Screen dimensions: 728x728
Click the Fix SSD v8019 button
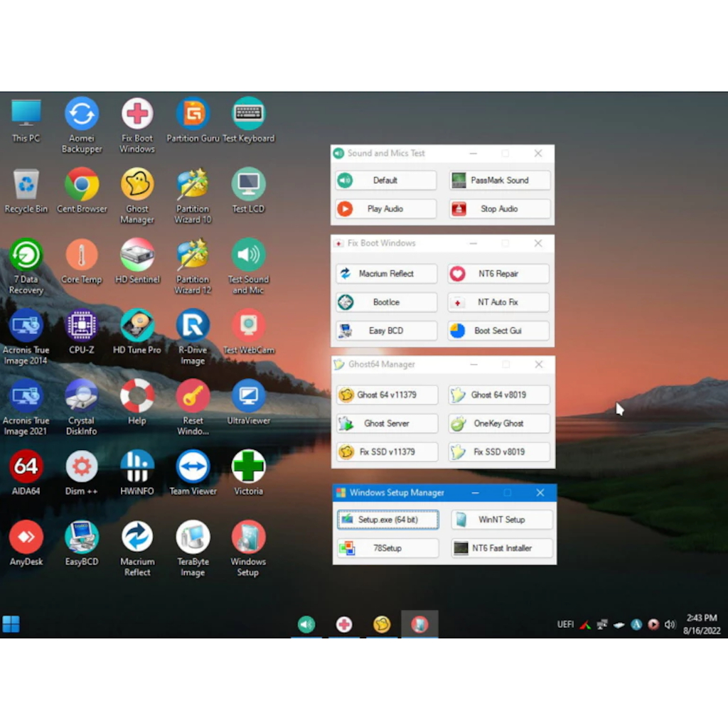(499, 451)
